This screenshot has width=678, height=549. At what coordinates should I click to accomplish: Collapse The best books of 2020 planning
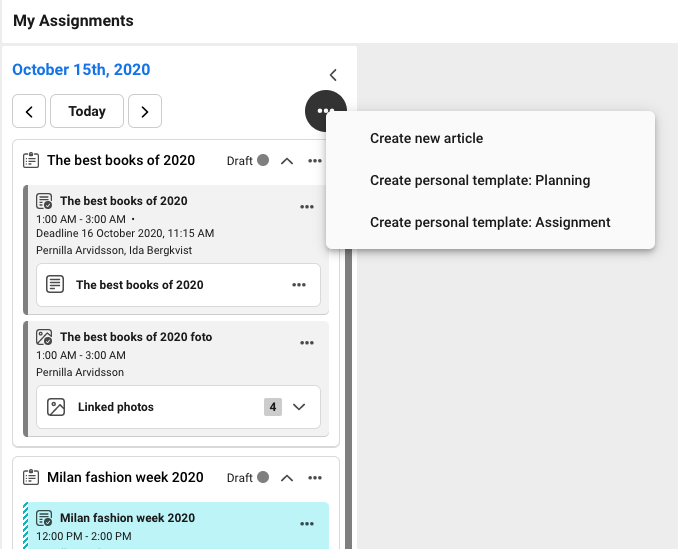287,161
